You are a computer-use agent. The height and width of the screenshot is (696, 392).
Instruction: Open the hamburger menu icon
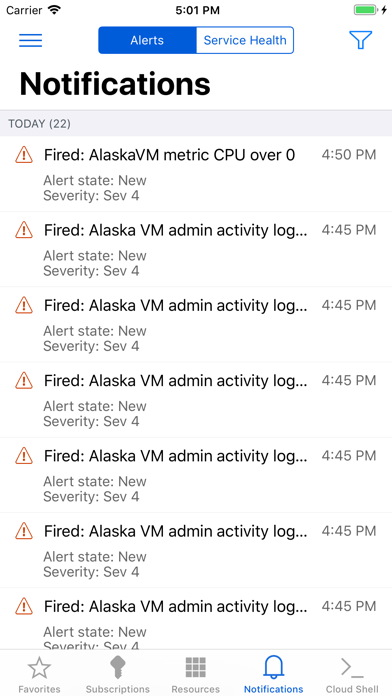click(x=31, y=40)
